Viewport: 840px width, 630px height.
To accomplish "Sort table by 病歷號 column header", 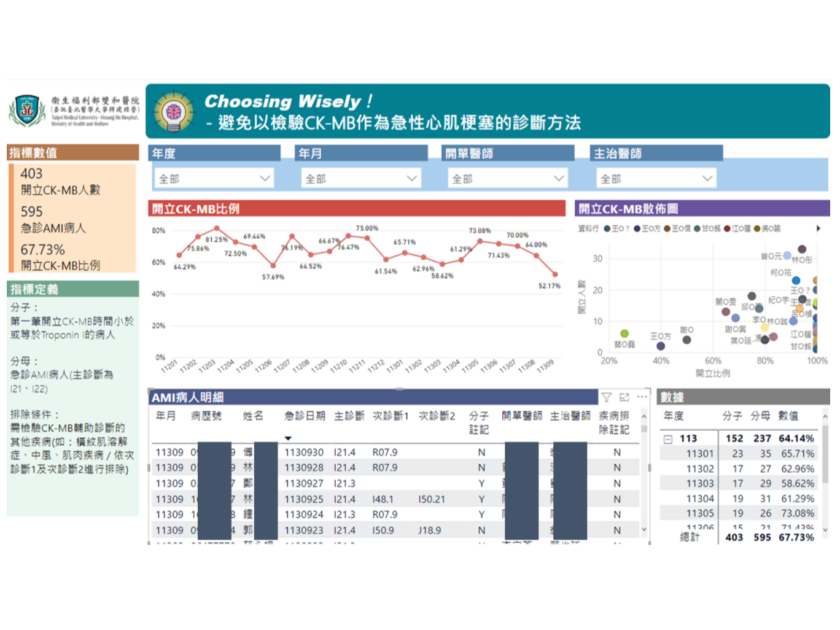I will (x=206, y=416).
